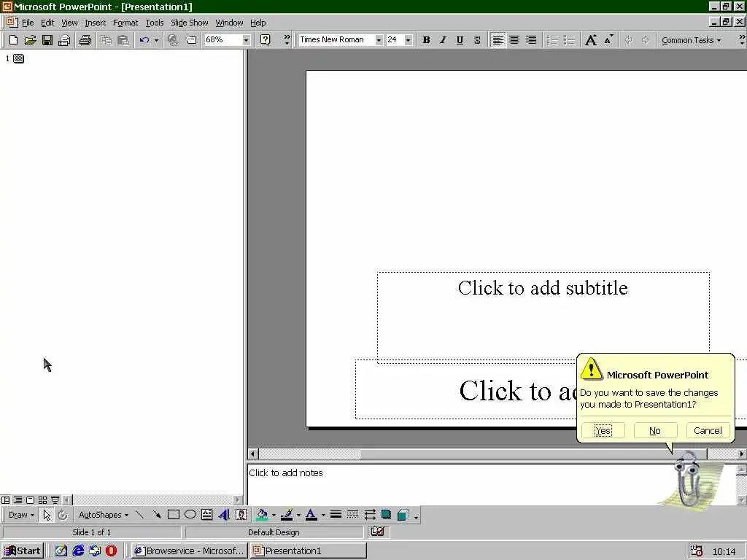Save the presentation with the floppy icon

point(47,40)
